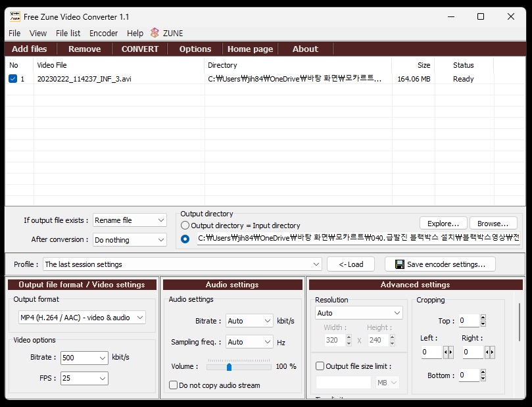The image size is (532, 407).
Task: Open the View menu
Action: pyautogui.click(x=38, y=34)
